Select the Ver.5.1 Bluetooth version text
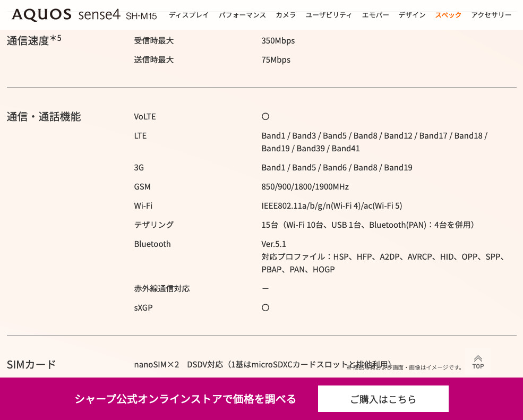The height and width of the screenshot is (420, 523). click(x=273, y=244)
